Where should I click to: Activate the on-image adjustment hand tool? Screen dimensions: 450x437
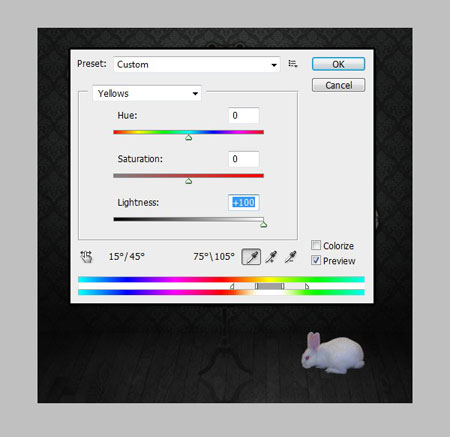coord(86,257)
